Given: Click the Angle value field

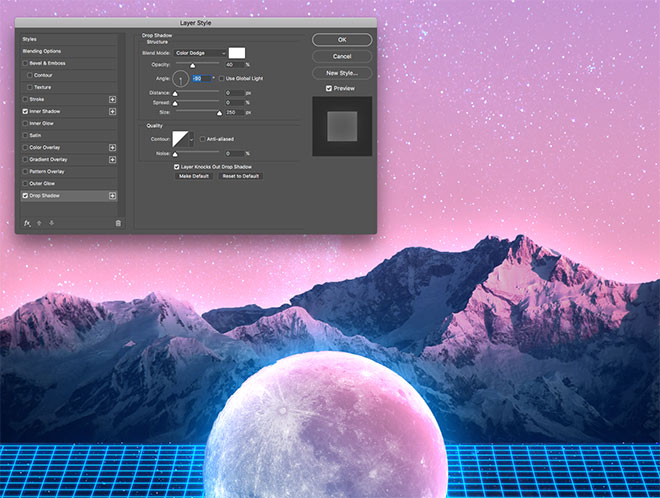Looking at the screenshot, I should (202, 79).
